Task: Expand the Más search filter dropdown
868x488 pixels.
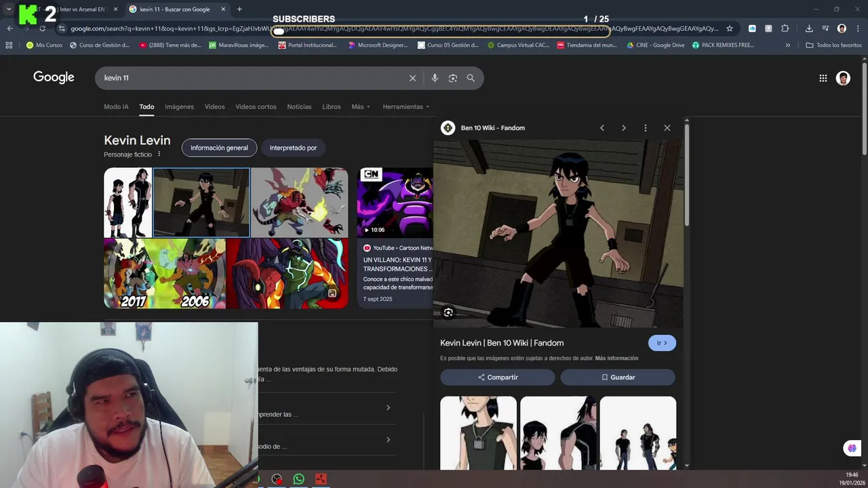Action: 361,106
